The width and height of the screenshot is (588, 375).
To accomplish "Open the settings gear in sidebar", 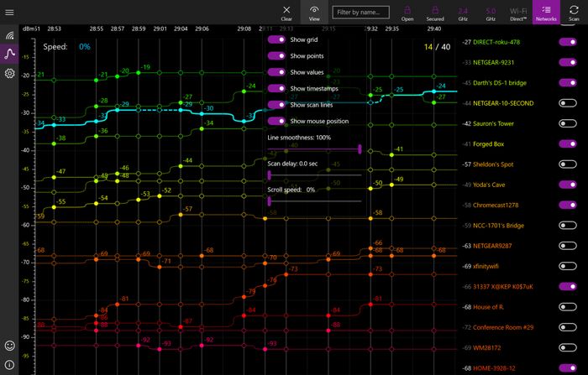I will click(9, 73).
